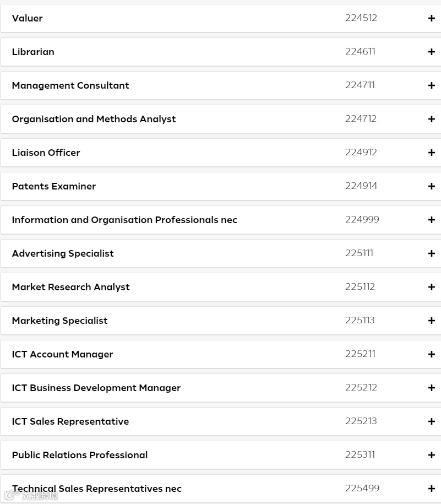441x504 pixels.
Task: Expand the Valuer row plus icon
Action: click(x=431, y=18)
